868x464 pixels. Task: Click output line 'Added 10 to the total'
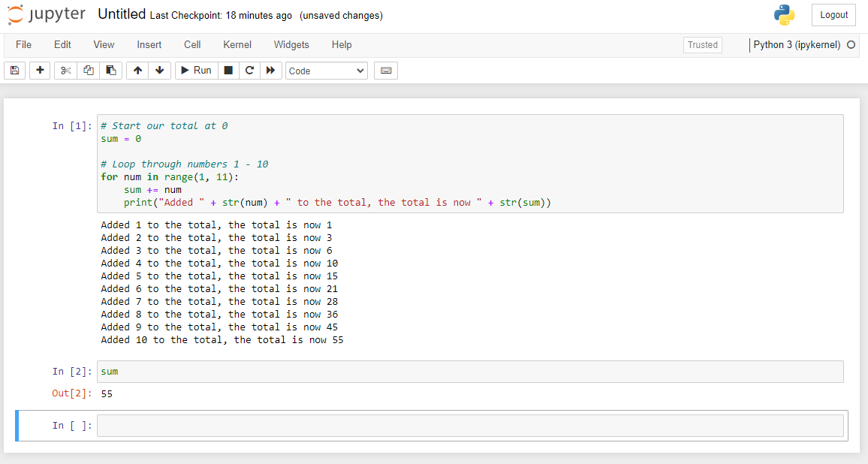tap(222, 340)
